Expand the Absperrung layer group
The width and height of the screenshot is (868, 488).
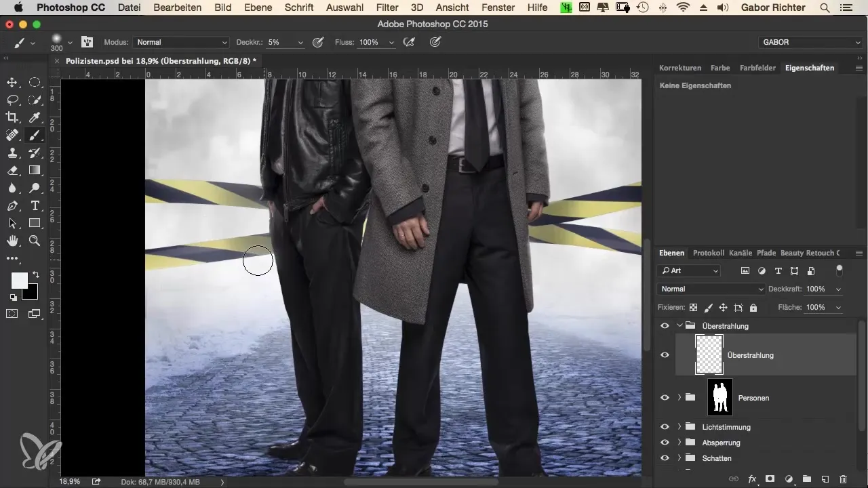[679, 443]
